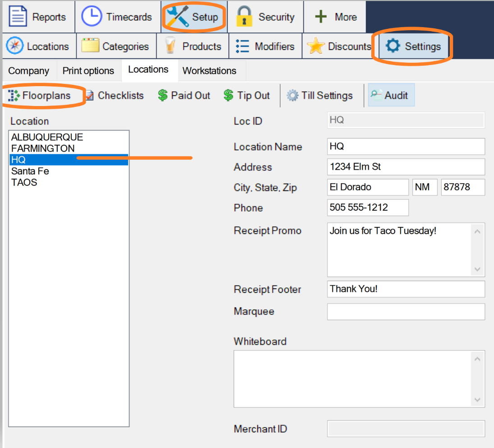Click the zip field showing 87878
The height and width of the screenshot is (448, 494).
(463, 187)
